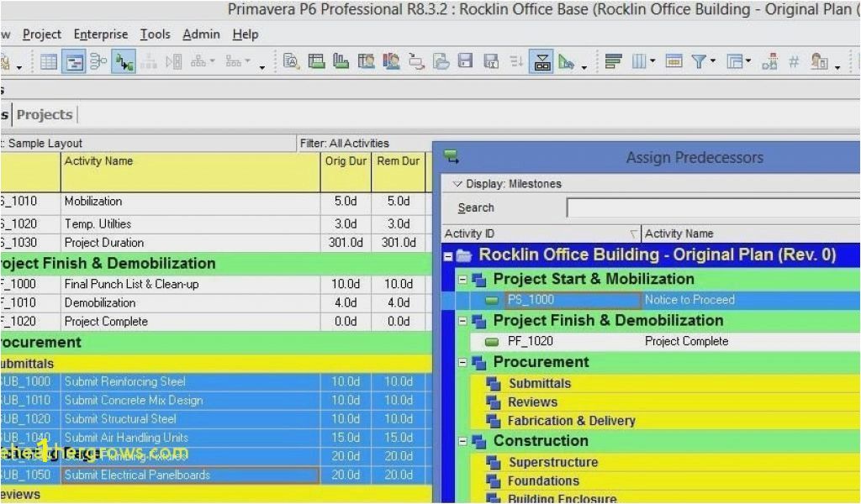Click the Filter funnel icon
Image resolution: width=861 pixels, height=504 pixels.
[x=699, y=61]
